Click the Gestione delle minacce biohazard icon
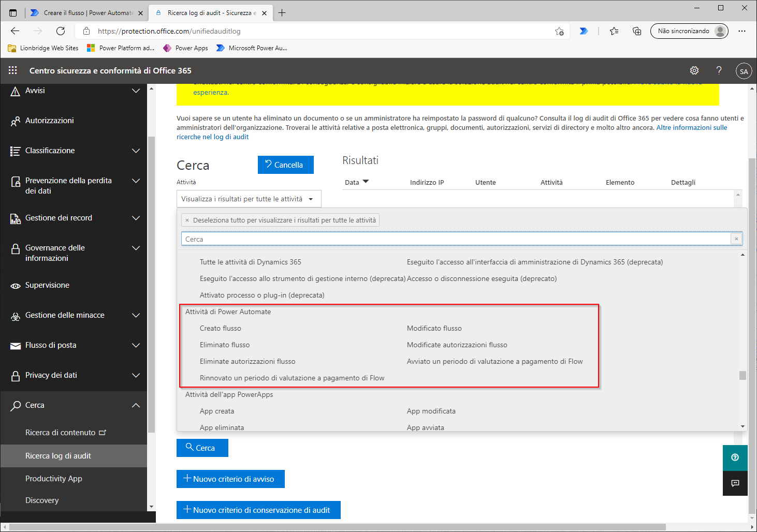757x532 pixels. [x=16, y=316]
